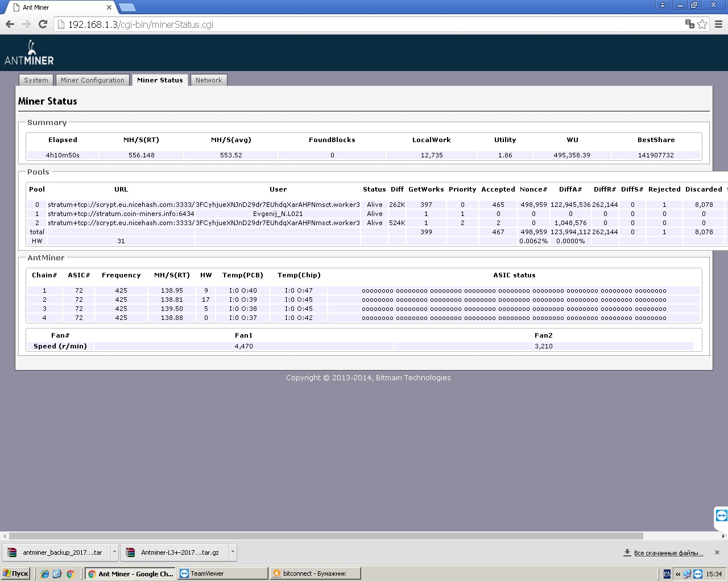Click the horizontal scrollbar thumb
Screen dimensions: 728x582
click(326, 535)
